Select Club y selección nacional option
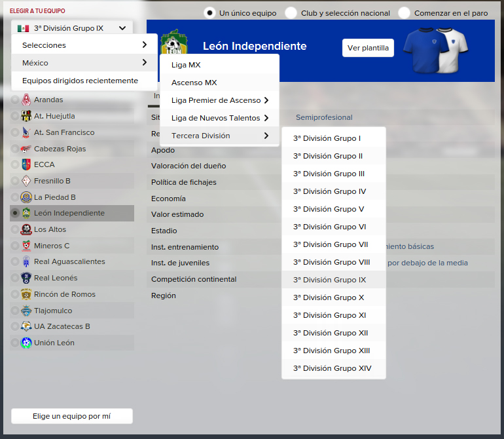 click(291, 13)
